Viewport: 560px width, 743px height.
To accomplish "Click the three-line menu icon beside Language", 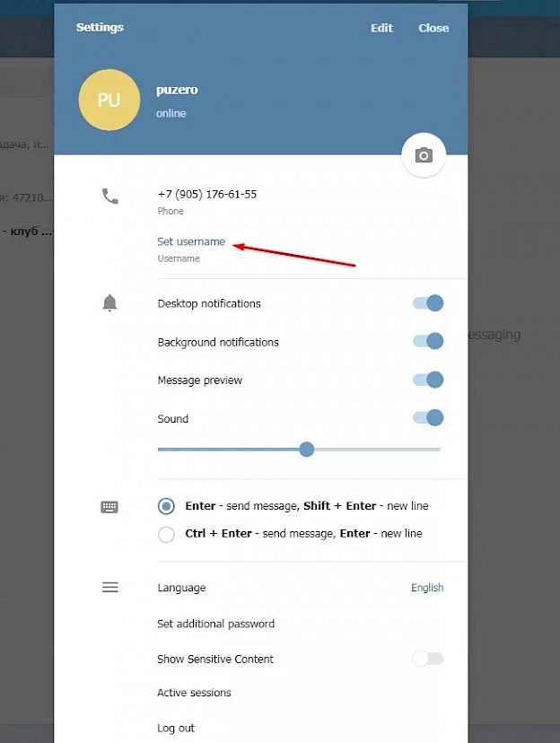I will point(109,588).
